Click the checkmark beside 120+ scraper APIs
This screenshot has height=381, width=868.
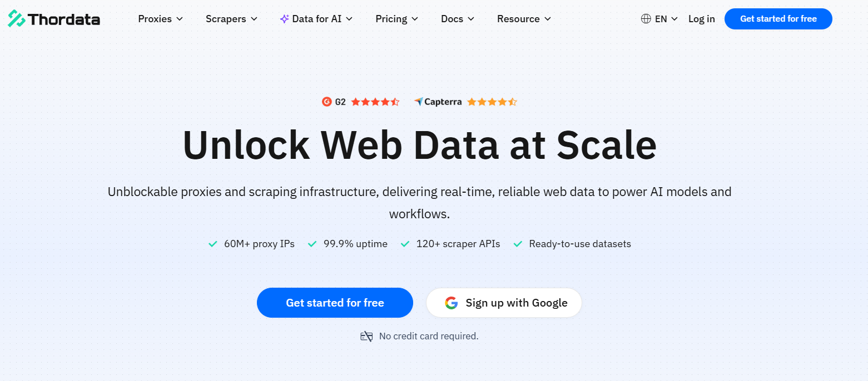[x=405, y=244]
